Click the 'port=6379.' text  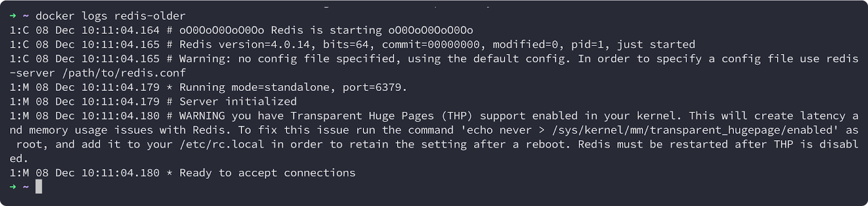point(375,87)
